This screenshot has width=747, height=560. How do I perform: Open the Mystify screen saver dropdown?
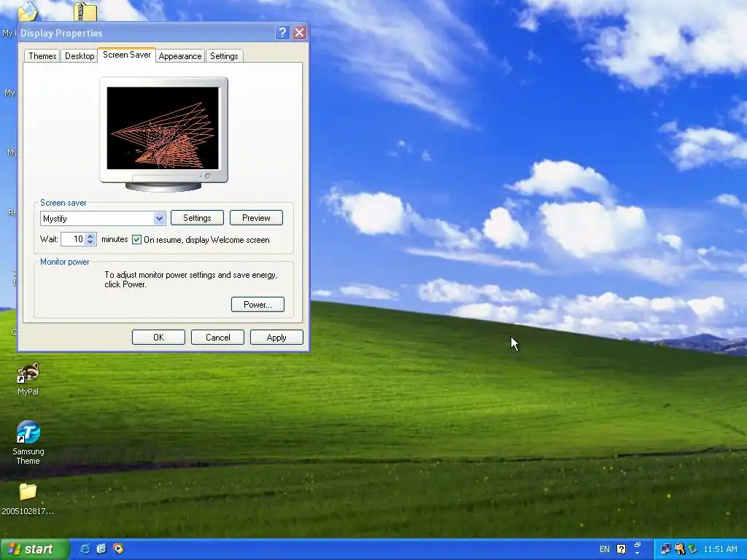pos(159,219)
